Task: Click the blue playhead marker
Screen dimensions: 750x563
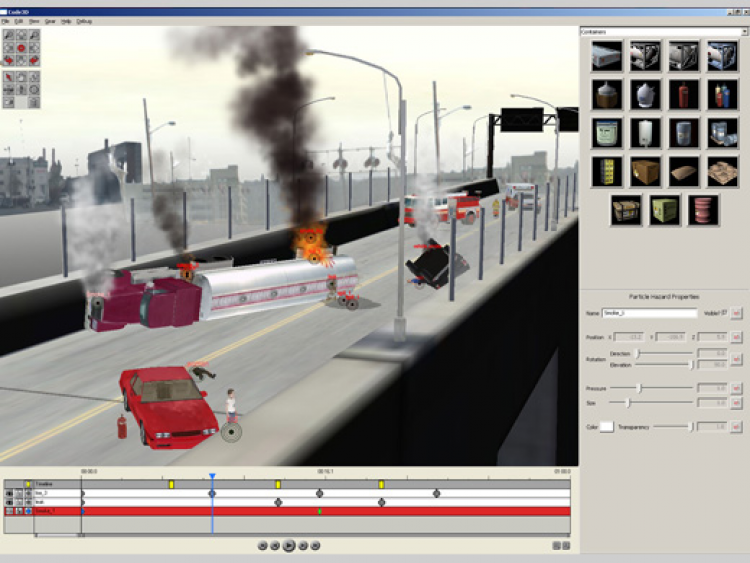Action: pos(212,476)
